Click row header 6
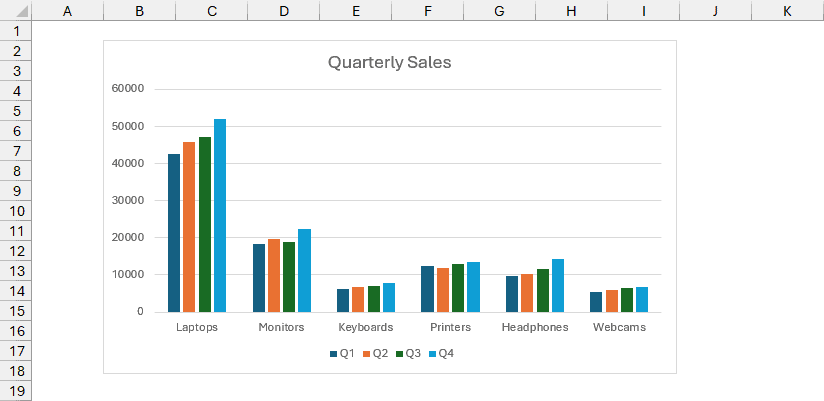 pos(16,131)
